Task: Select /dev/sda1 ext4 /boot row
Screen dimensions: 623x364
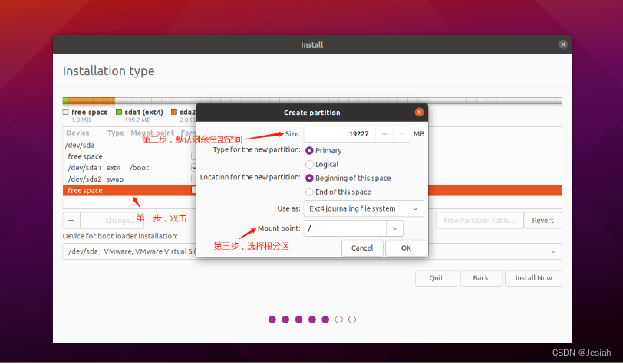Action: click(x=130, y=168)
